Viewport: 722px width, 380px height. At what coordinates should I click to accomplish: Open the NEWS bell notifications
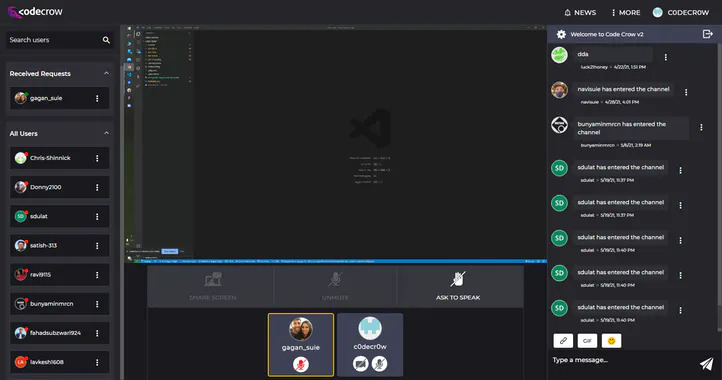(580, 12)
